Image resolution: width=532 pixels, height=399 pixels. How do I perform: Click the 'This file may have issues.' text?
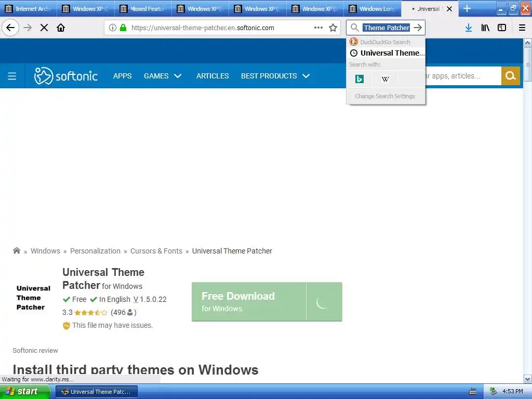click(x=112, y=325)
